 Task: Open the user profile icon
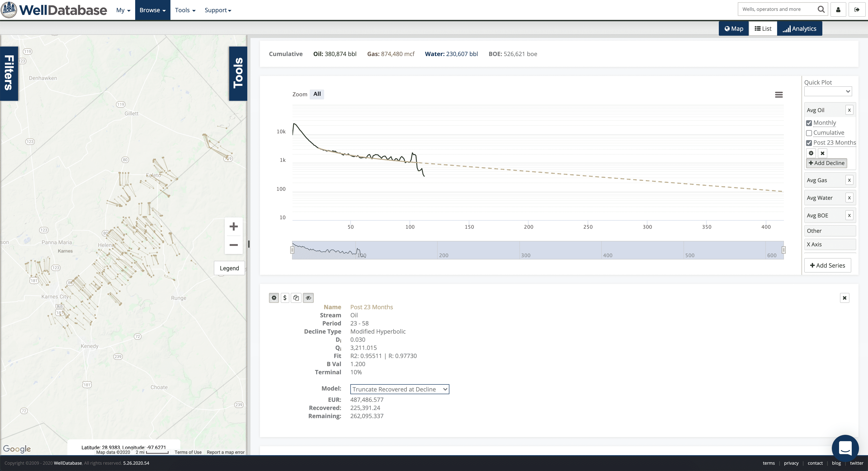(838, 9)
